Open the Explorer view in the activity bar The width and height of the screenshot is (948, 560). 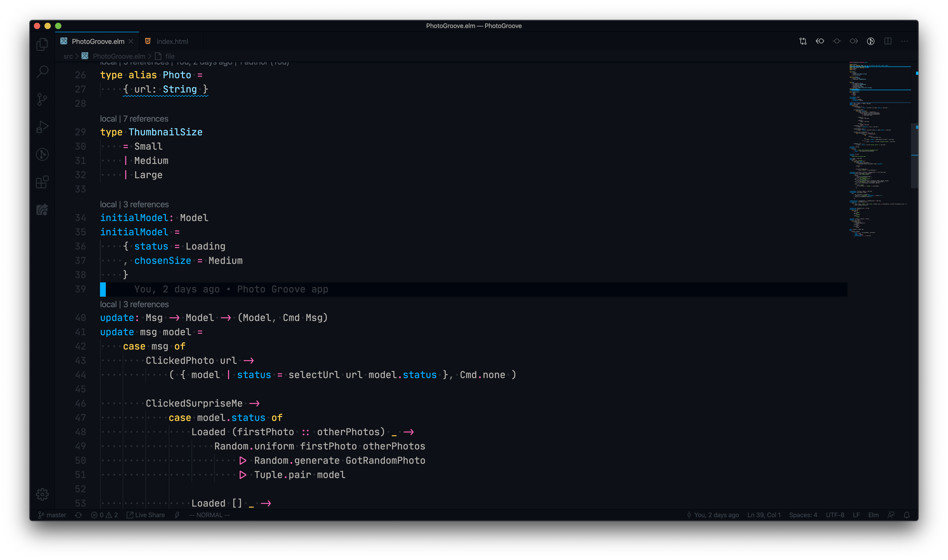click(42, 44)
